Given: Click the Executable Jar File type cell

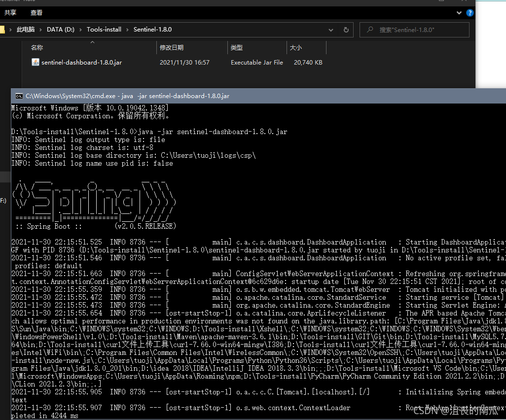Looking at the screenshot, I should coord(257,62).
